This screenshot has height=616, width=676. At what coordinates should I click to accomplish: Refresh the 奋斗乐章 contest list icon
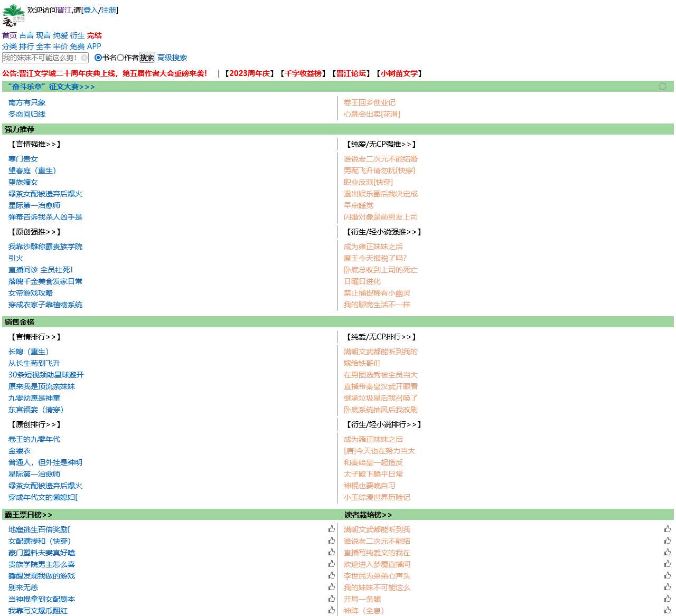(x=662, y=86)
